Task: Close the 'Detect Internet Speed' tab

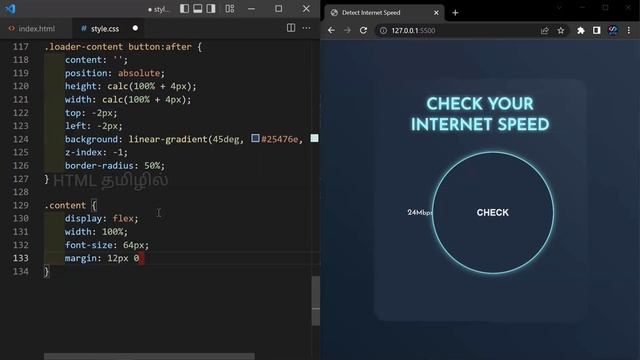Action: pos(436,13)
